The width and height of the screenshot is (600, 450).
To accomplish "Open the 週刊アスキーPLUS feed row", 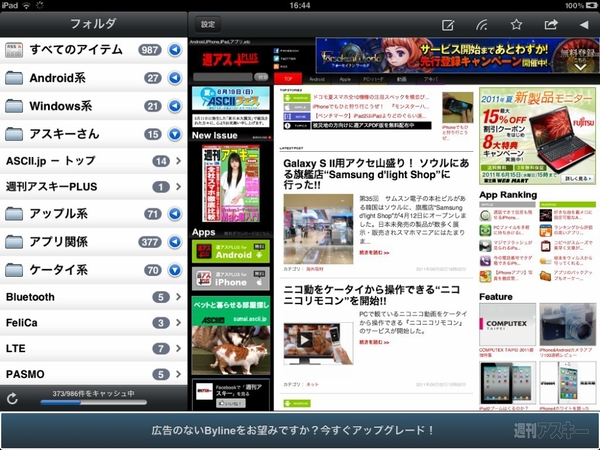I will (93, 187).
